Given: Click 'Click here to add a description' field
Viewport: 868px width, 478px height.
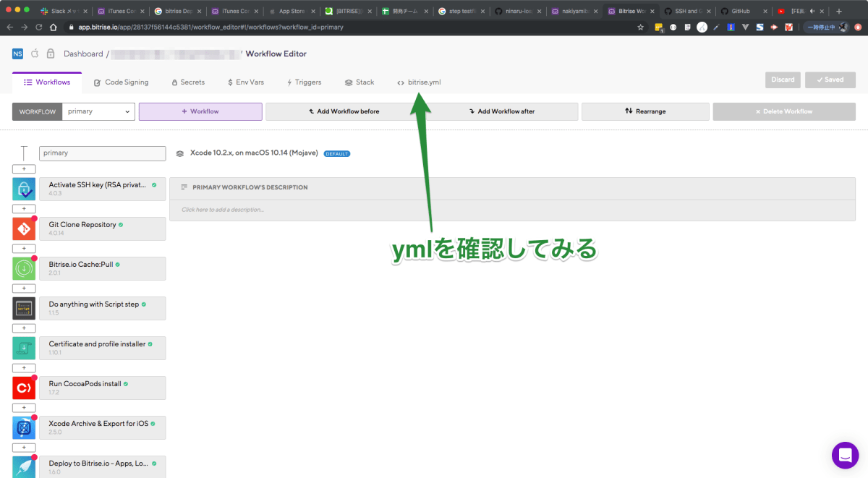Looking at the screenshot, I should click(512, 210).
